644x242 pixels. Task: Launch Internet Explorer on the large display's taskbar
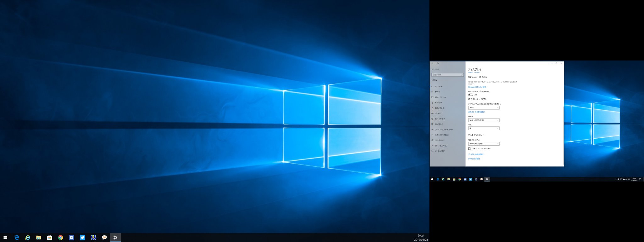28,238
